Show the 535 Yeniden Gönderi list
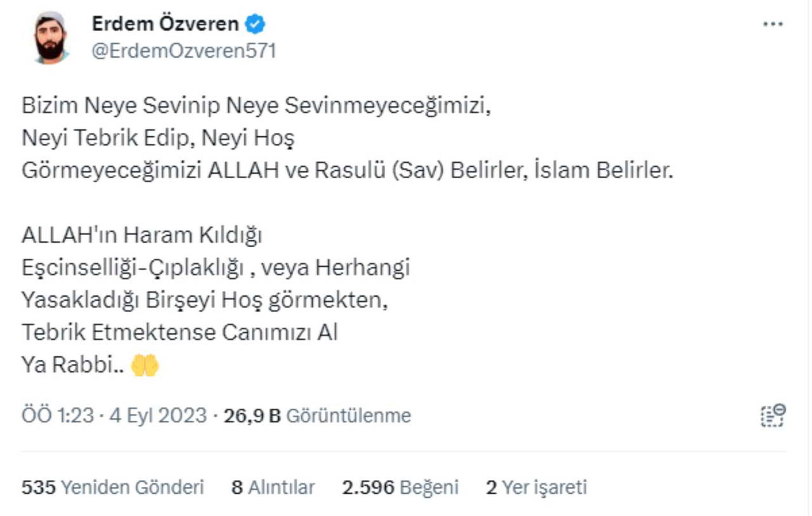 pos(113,487)
